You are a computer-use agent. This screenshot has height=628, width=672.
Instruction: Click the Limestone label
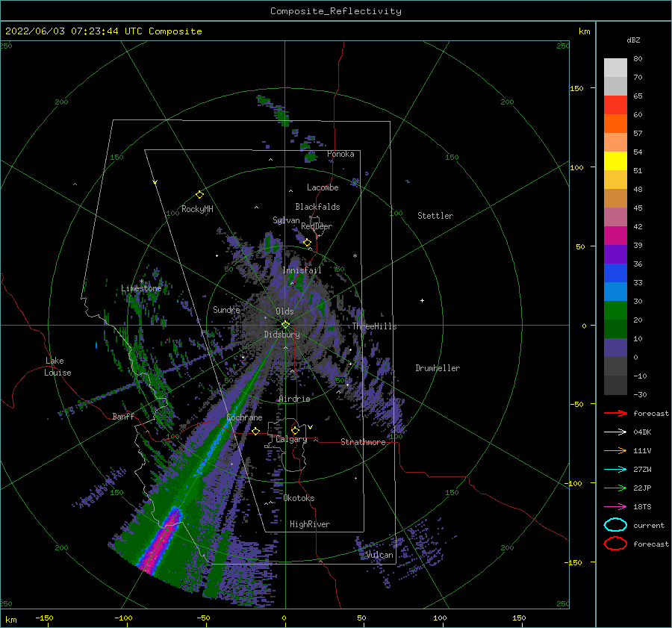(x=141, y=288)
